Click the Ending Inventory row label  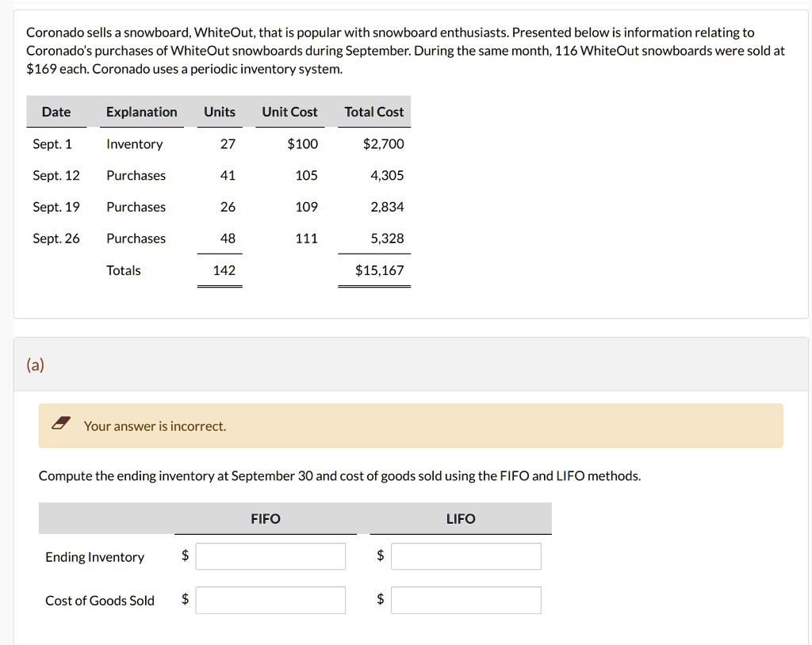pos(94,557)
